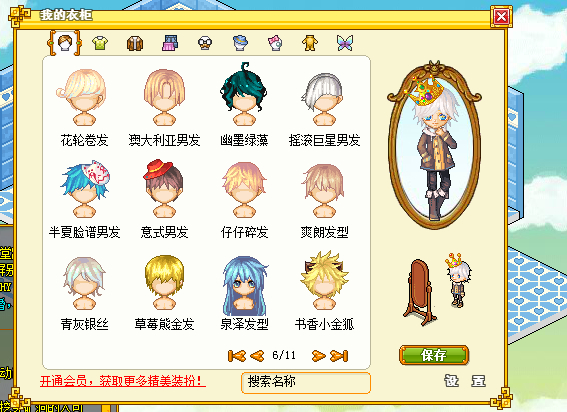Open the 开通会员 membership link

coord(123,381)
